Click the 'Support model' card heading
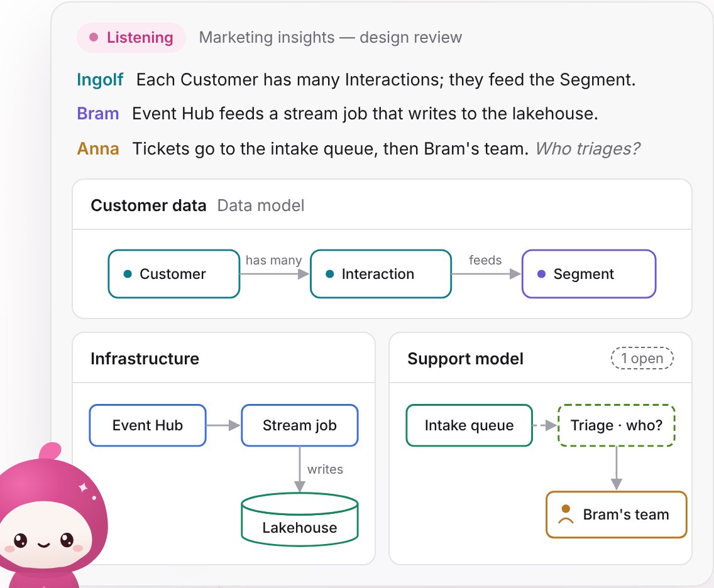Image resolution: width=714 pixels, height=588 pixels. pyautogui.click(x=465, y=359)
